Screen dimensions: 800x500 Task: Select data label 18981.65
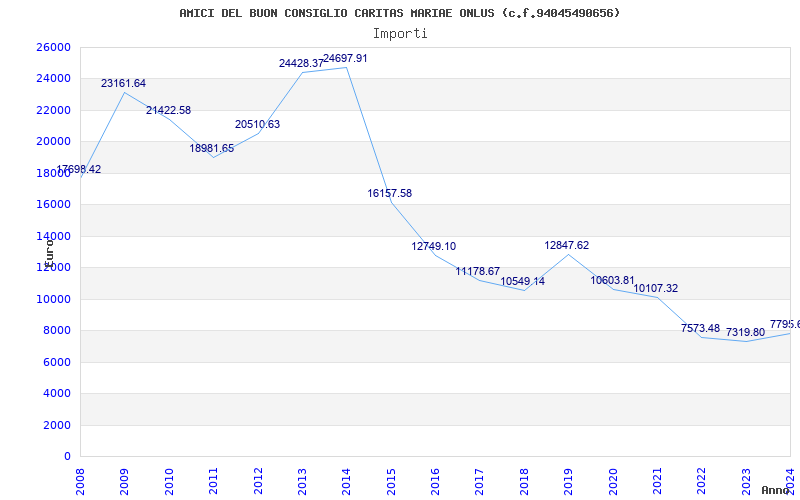click(212, 148)
